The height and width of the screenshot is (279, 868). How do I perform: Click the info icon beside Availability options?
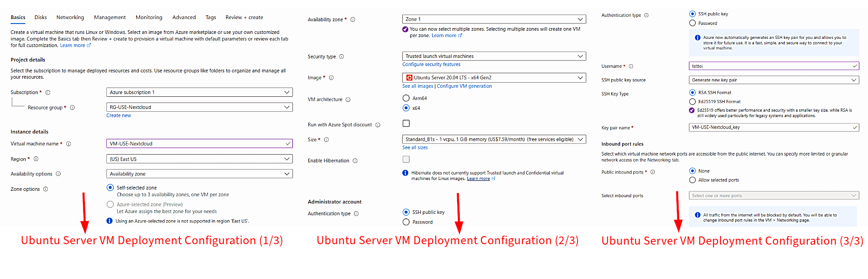click(x=58, y=174)
